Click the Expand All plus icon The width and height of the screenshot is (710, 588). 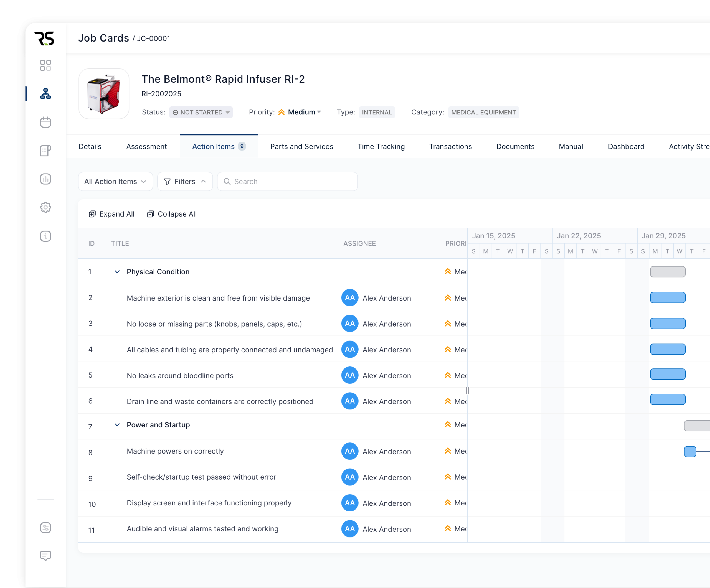(92, 214)
